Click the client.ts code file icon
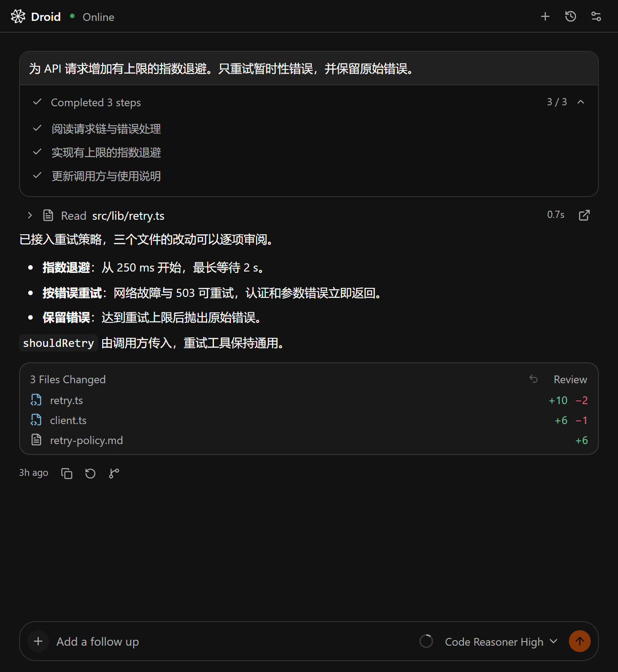The image size is (618, 672). tap(36, 420)
